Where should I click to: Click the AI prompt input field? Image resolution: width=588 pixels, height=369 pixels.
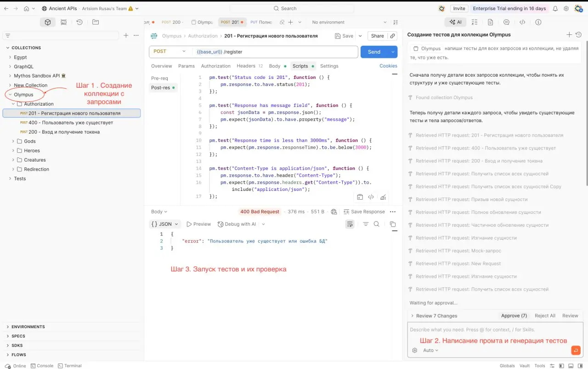494,330
